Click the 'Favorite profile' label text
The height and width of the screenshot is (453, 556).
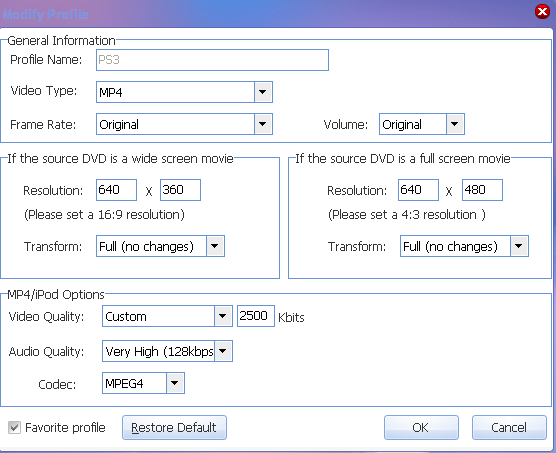(65, 427)
